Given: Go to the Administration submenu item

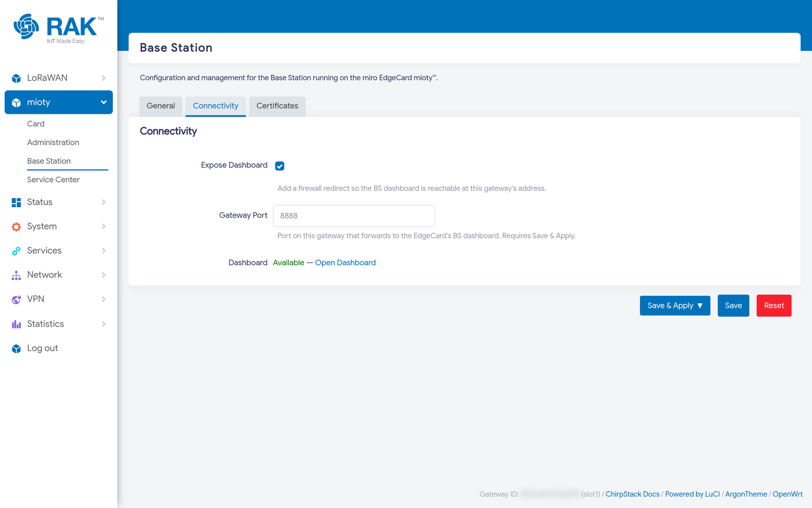Looking at the screenshot, I should [x=53, y=143].
